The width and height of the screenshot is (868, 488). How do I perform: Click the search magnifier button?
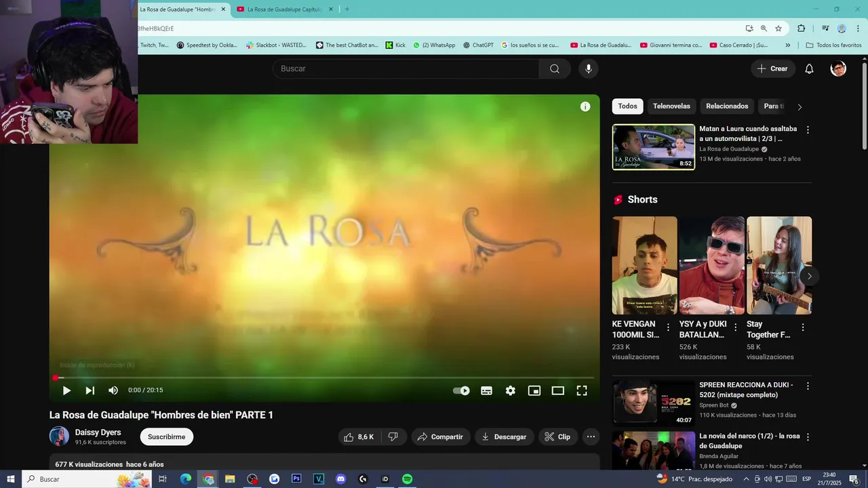[555, 68]
